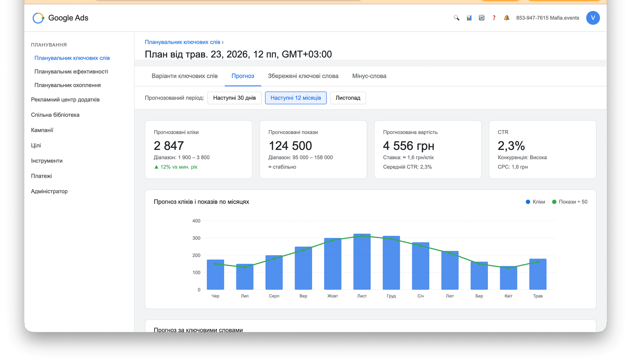Click the Жовт month bar in chart
This screenshot has height=364, width=631.
pyautogui.click(x=332, y=264)
